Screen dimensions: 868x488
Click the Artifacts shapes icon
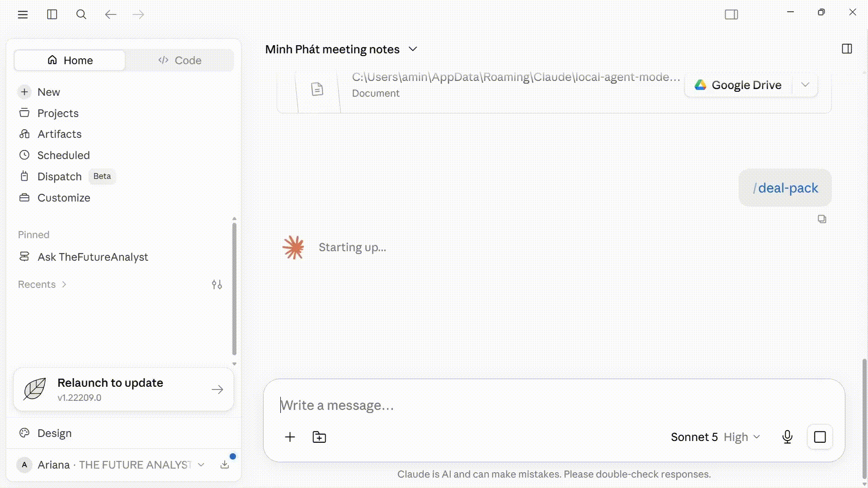point(24,134)
